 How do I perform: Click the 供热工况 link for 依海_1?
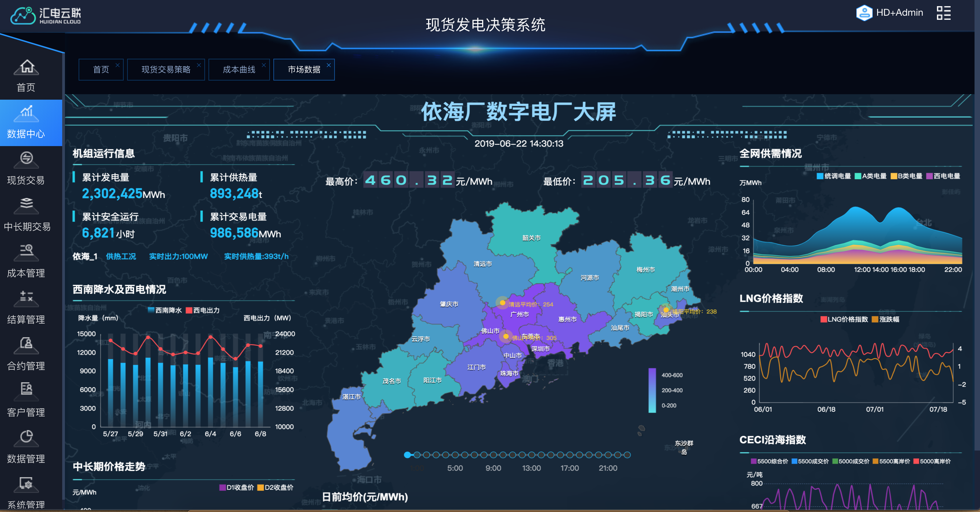pos(121,256)
